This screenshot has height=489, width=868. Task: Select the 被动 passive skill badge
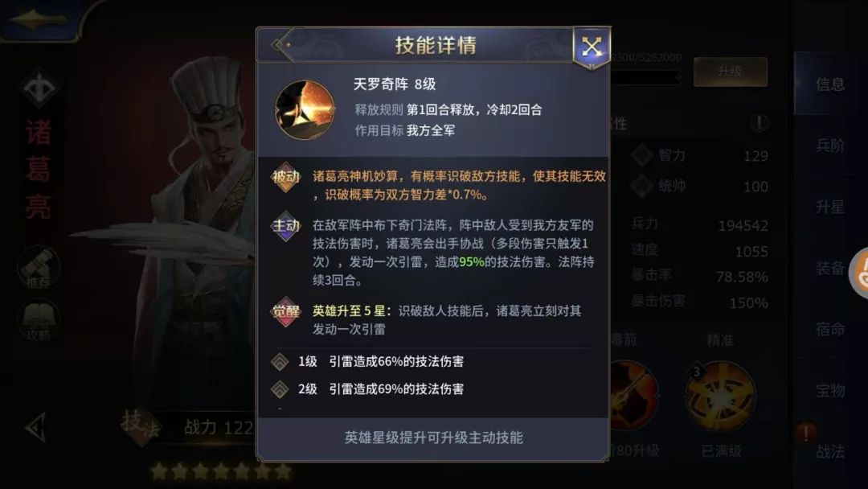(285, 177)
